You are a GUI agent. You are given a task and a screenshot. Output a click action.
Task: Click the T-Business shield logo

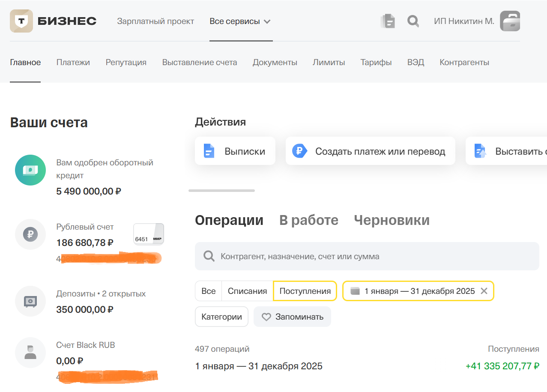(21, 21)
